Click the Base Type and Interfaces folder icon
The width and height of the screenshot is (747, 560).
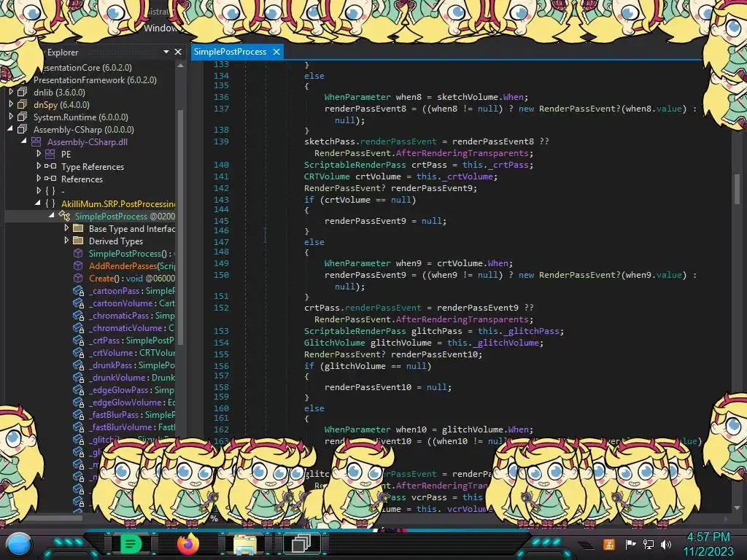pyautogui.click(x=78, y=228)
